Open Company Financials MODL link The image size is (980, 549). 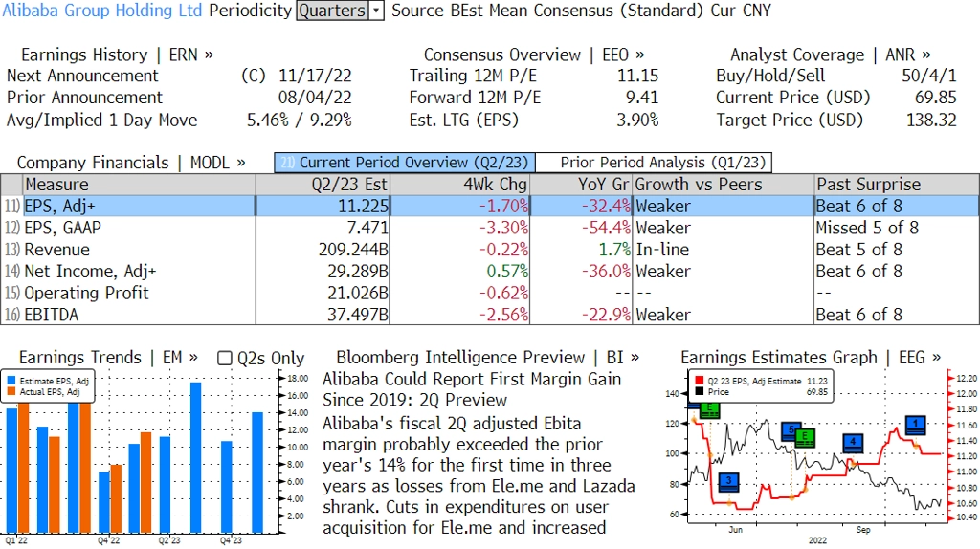click(131, 163)
